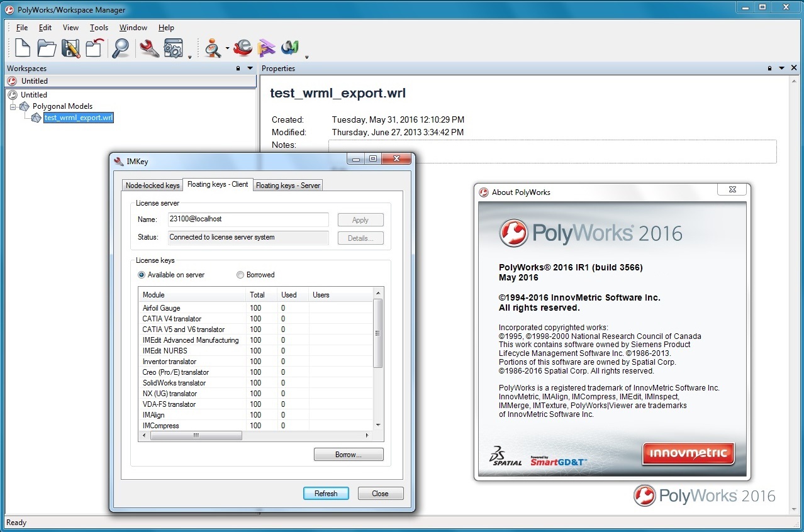This screenshot has width=804, height=532.
Task: Click the Notes field in Properties
Action: tap(552, 152)
